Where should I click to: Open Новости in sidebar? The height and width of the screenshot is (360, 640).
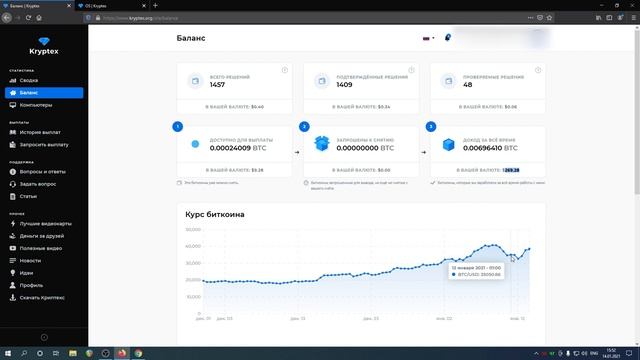pos(25,260)
